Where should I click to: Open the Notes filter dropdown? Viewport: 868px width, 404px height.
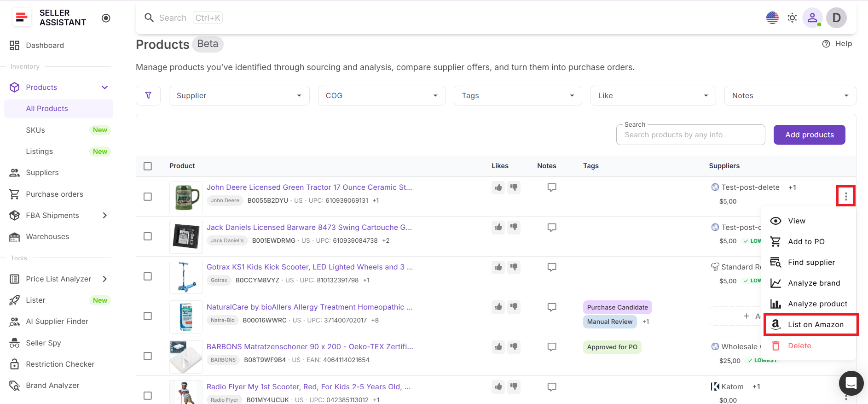point(790,95)
